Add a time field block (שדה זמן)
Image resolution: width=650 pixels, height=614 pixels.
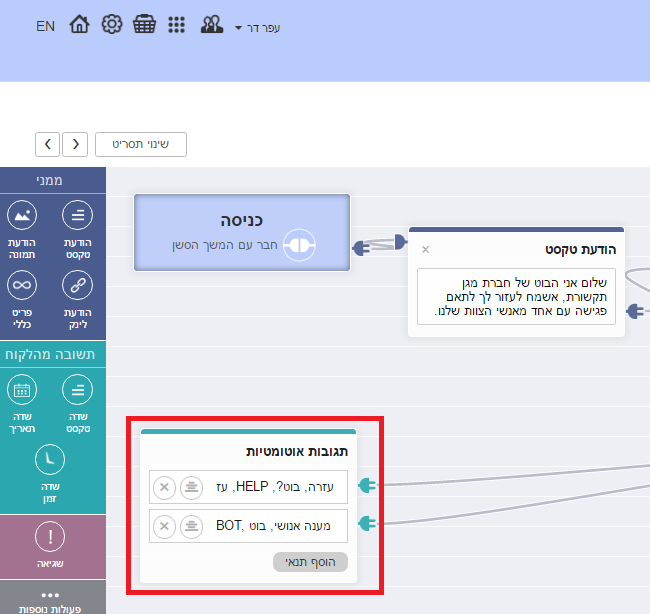[x=50, y=472]
